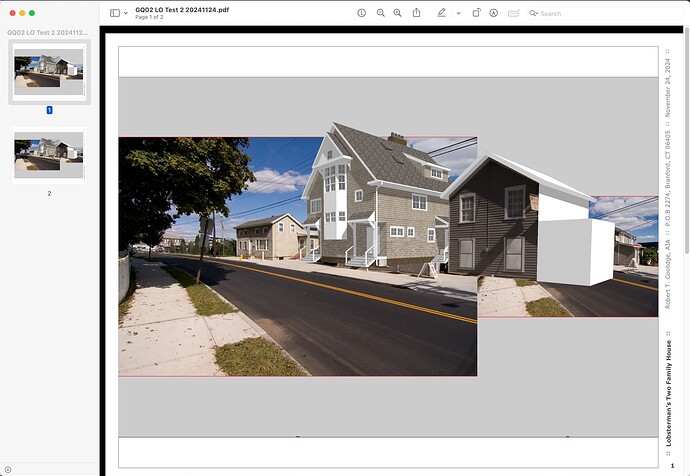Click the 'November 24, 2024' date text
690x476 pixels.
(x=668, y=88)
